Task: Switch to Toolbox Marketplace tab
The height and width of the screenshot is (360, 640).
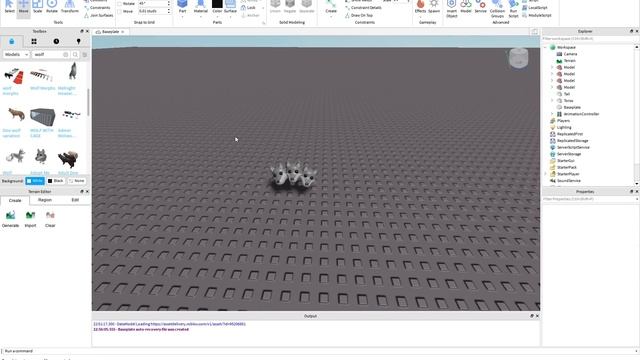Action: pyautogui.click(x=11, y=41)
